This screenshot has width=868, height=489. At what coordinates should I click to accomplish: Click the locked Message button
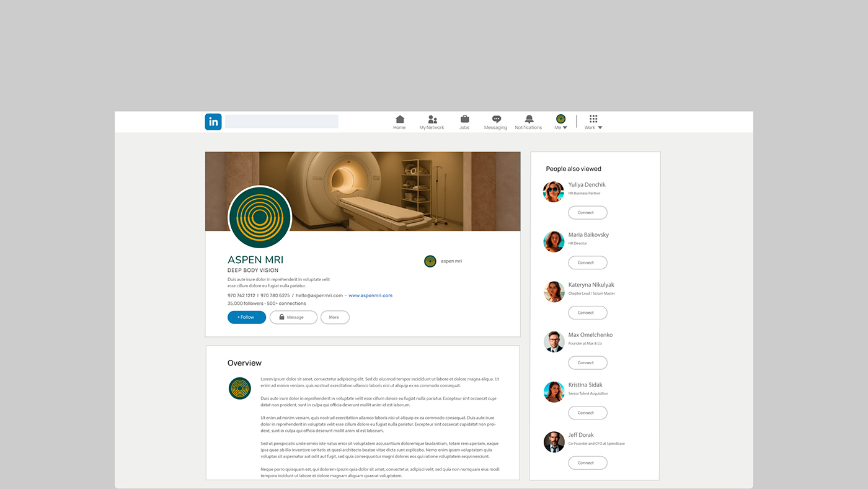pyautogui.click(x=293, y=317)
